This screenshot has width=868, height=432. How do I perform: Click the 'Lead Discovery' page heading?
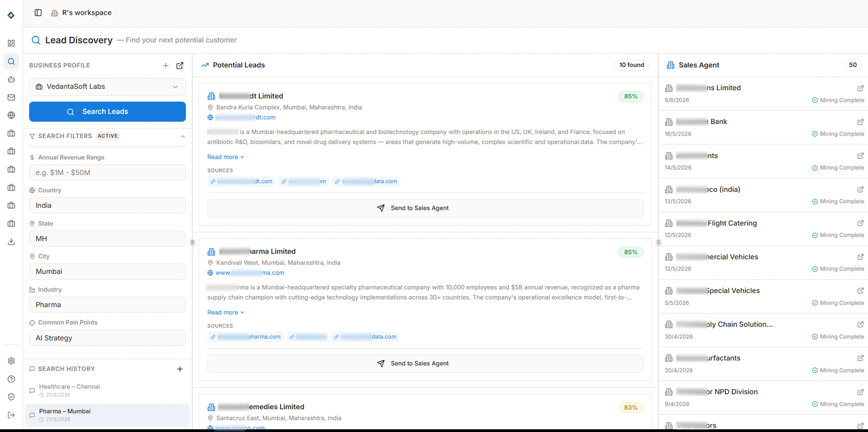tap(79, 40)
